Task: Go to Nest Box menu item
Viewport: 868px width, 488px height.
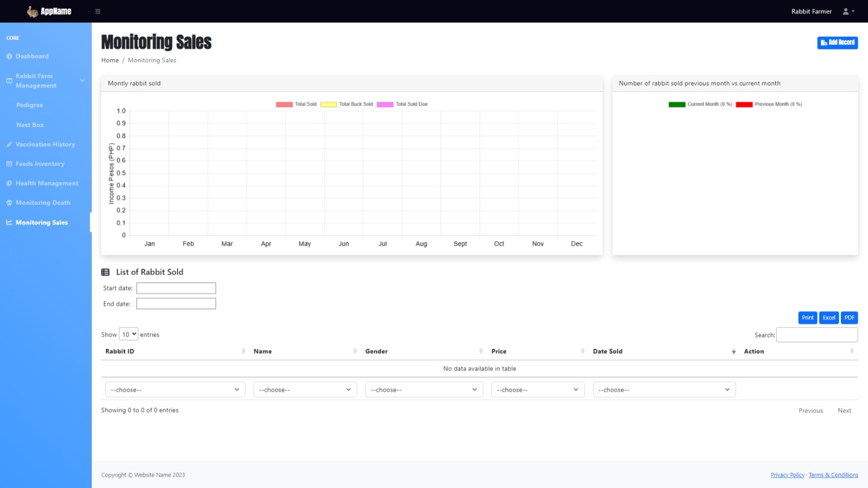Action: (30, 125)
